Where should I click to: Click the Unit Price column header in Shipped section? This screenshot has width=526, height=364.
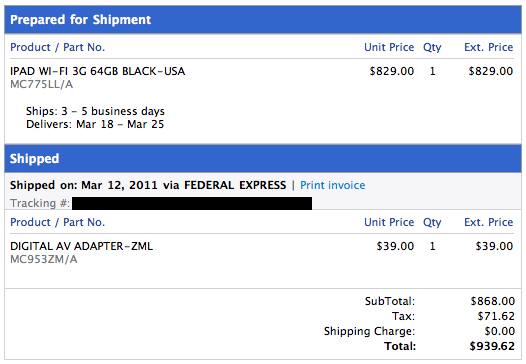coord(389,222)
